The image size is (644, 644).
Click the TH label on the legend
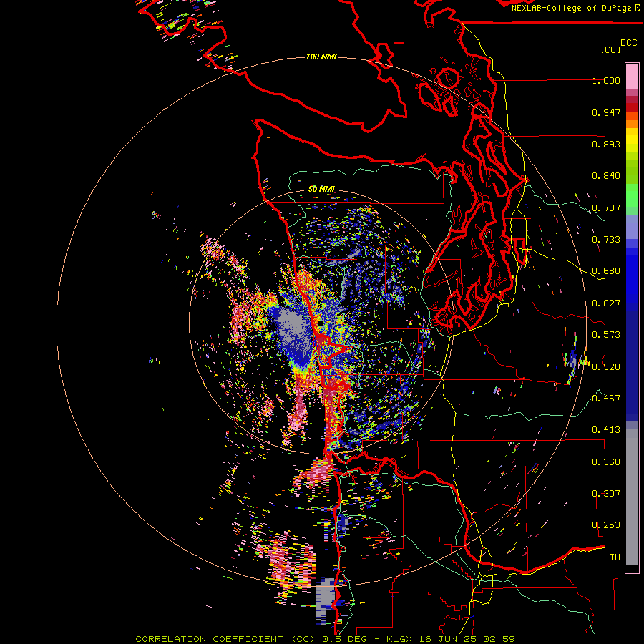pyautogui.click(x=615, y=557)
